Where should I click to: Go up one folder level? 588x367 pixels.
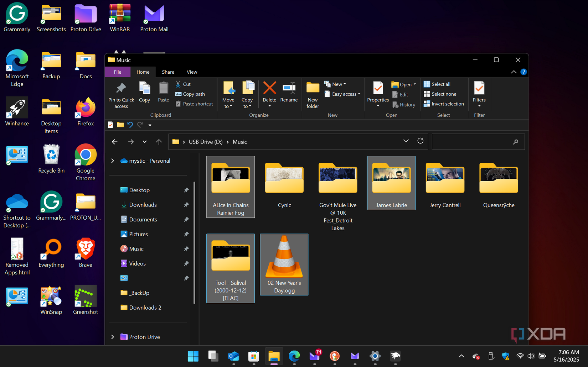click(159, 142)
